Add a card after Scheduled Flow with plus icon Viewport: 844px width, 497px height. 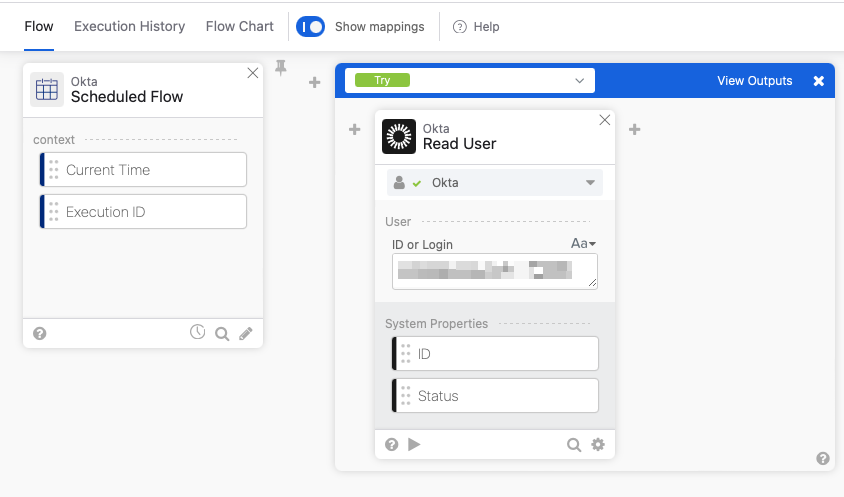[x=314, y=82]
